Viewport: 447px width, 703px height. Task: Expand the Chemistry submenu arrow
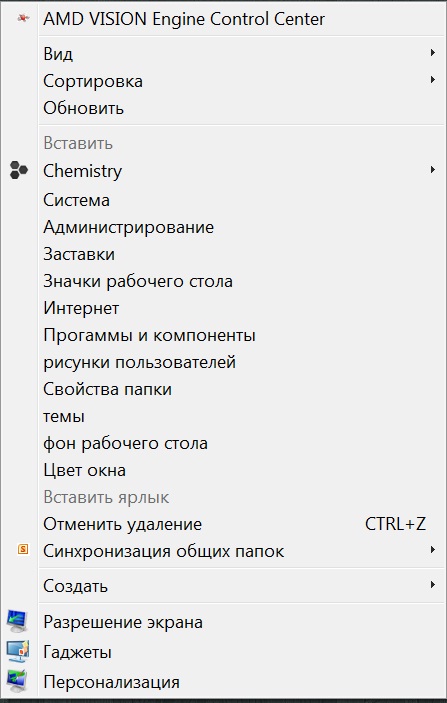click(433, 169)
